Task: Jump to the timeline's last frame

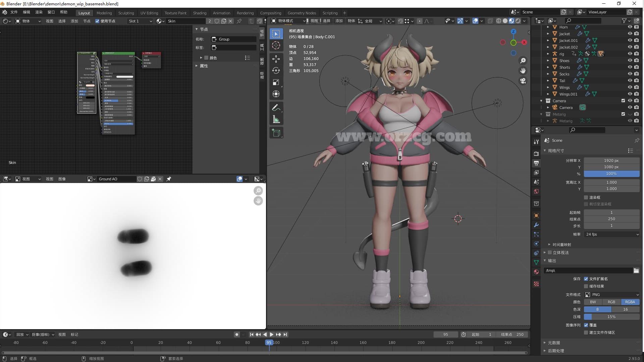Action: [285, 335]
